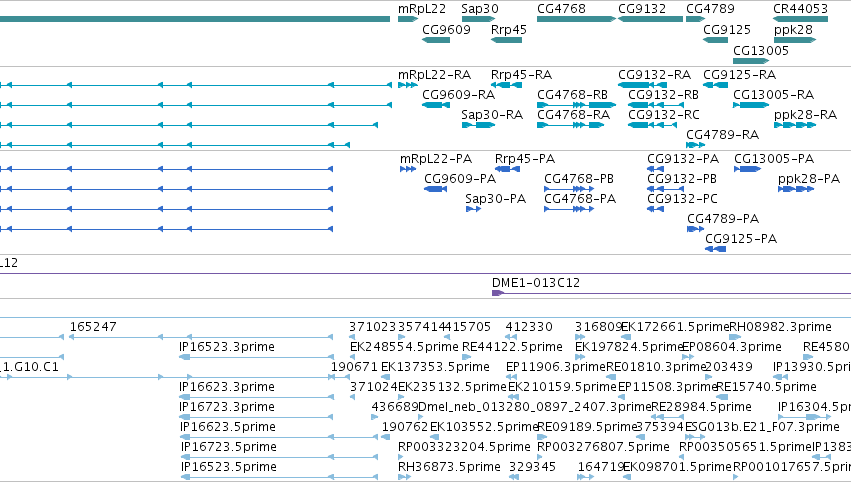Click the RP003276807.5prime EST
Image resolution: width=851 pixels, height=482 pixels.
[x=541, y=458]
